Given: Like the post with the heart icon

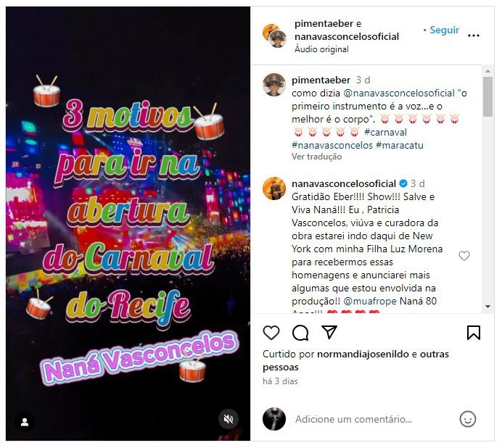Looking at the screenshot, I should coord(271,333).
